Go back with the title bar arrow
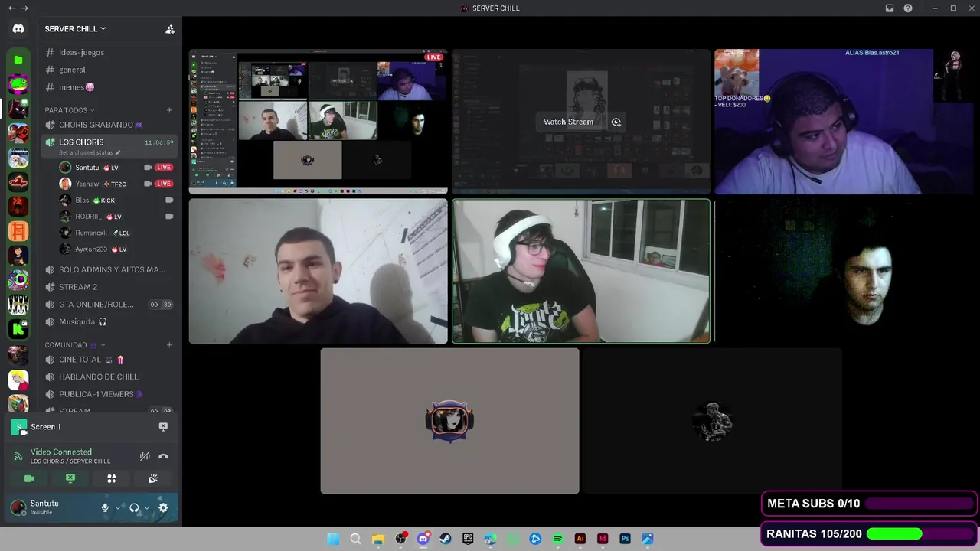Image resolution: width=980 pixels, height=551 pixels. click(11, 8)
